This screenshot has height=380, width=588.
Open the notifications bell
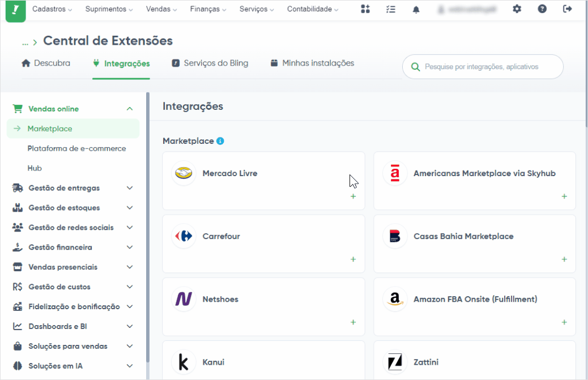[416, 10]
